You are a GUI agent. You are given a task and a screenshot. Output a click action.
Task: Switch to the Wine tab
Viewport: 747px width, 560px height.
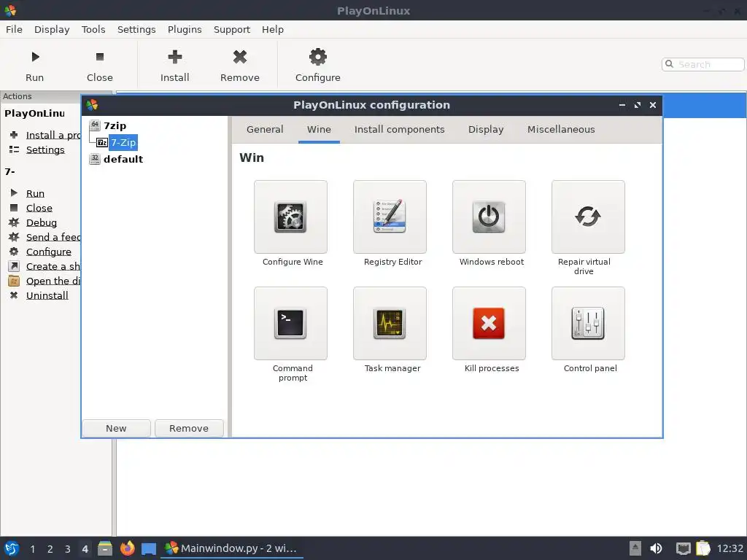tap(319, 130)
